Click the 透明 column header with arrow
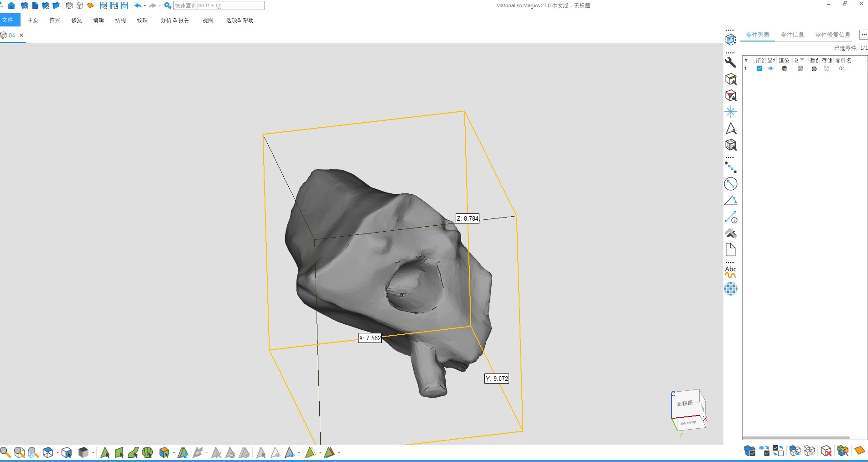This screenshot has width=868, height=462. click(x=800, y=60)
